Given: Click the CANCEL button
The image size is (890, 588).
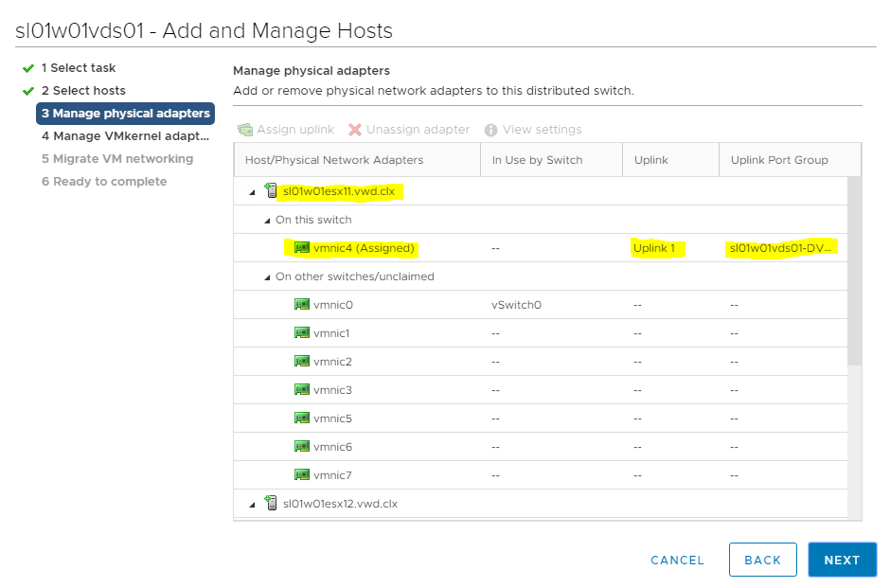Looking at the screenshot, I should click(x=677, y=561).
